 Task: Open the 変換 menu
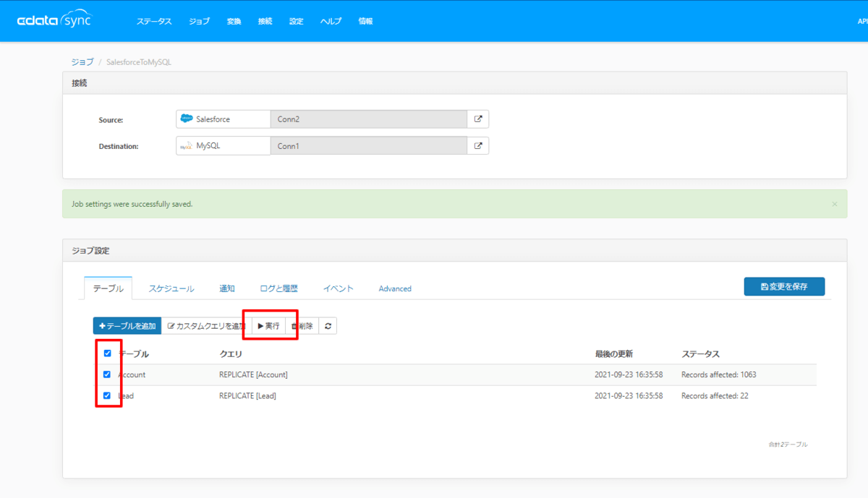234,21
